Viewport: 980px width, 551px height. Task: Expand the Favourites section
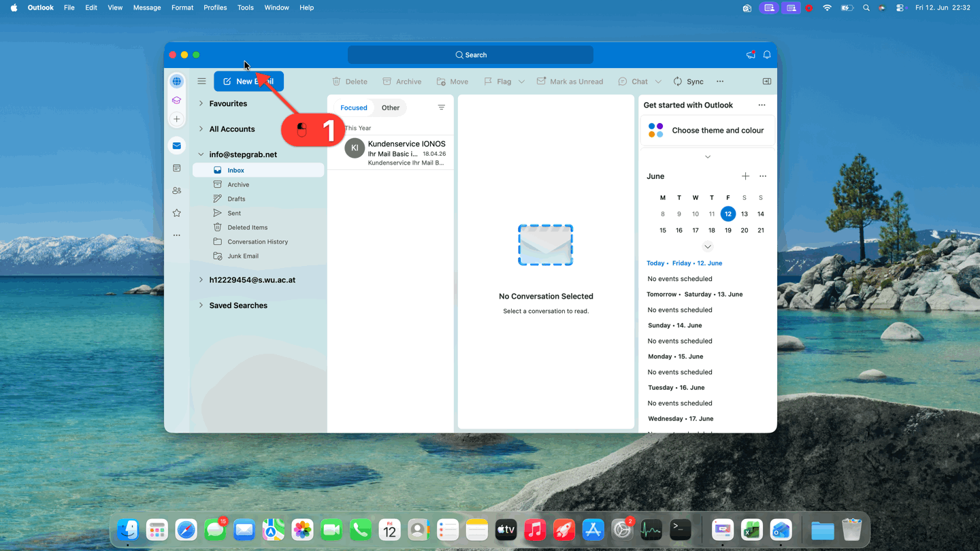click(x=201, y=103)
